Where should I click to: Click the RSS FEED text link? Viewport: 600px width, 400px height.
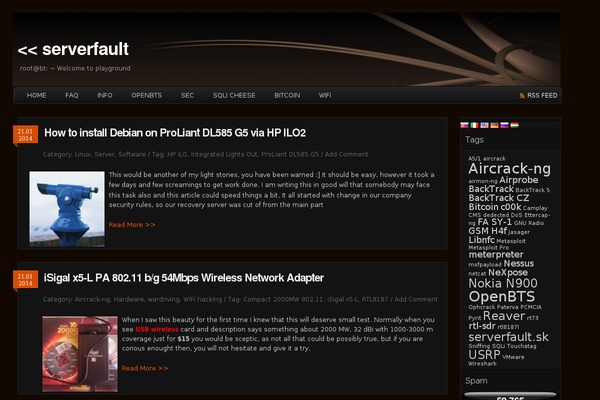pyautogui.click(x=542, y=95)
